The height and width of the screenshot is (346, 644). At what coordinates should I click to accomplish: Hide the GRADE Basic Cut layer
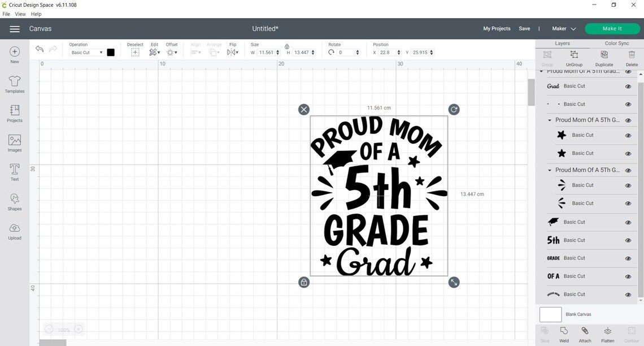point(628,258)
